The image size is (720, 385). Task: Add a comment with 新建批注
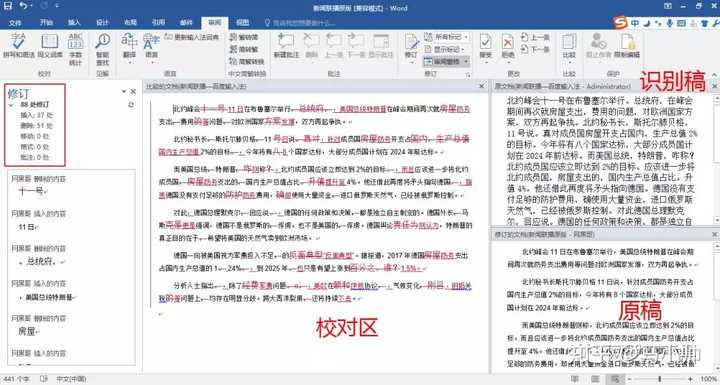(286, 45)
